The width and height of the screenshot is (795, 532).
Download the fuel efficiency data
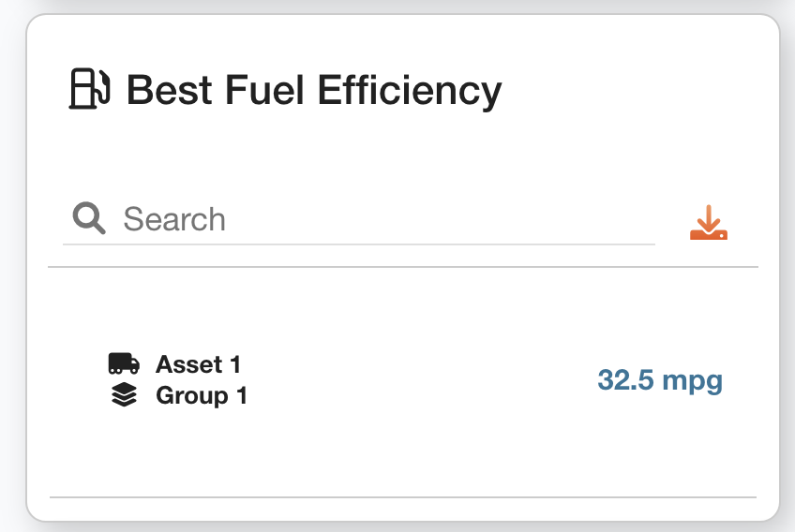(709, 222)
